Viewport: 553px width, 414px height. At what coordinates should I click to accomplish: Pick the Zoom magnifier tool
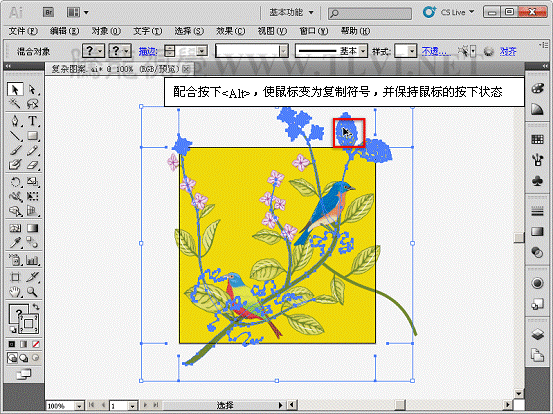pyautogui.click(x=32, y=292)
